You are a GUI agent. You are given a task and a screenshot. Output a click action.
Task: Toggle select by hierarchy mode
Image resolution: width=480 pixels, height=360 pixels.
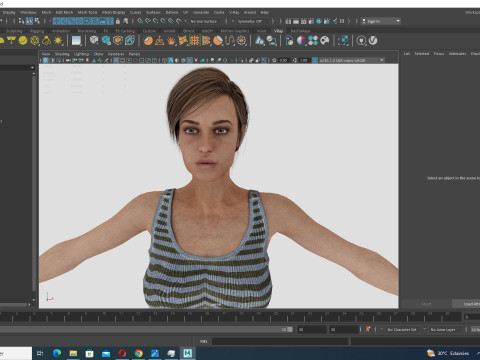tap(22, 21)
